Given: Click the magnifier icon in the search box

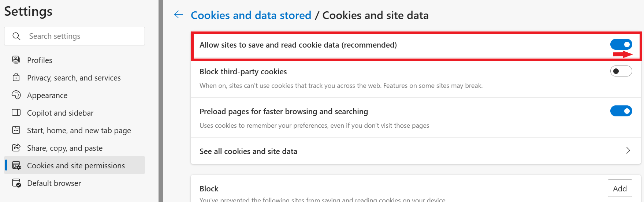Looking at the screenshot, I should pos(16,36).
